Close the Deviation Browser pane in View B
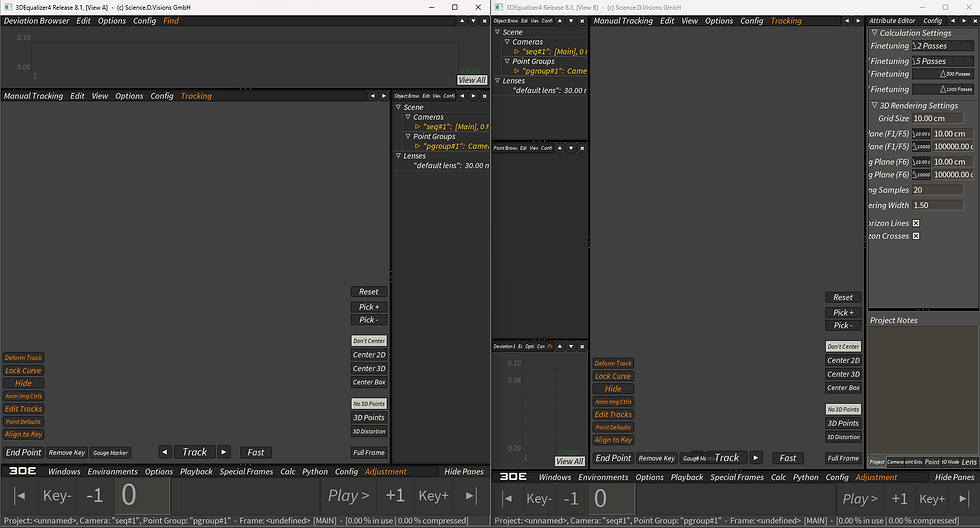Screen dimensions: 980x528 582,346
